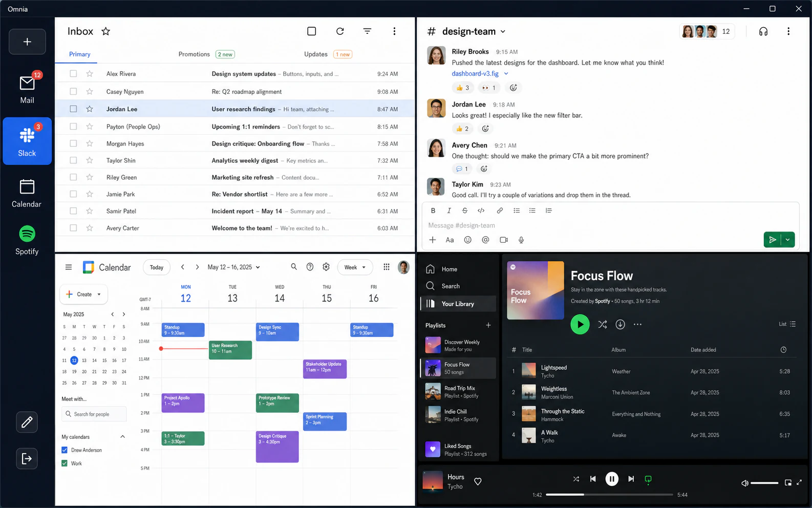
Task: Mention someone with the @ icon
Action: pos(485,240)
